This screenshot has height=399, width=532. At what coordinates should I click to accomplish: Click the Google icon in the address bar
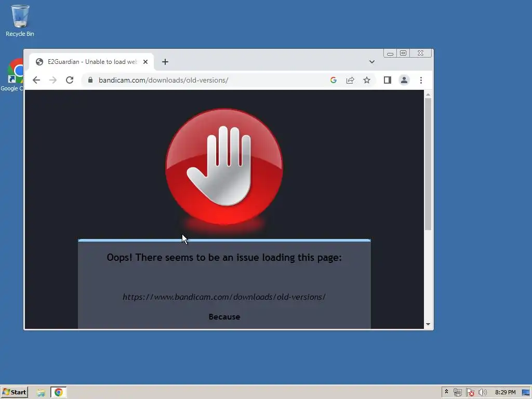tap(333, 80)
